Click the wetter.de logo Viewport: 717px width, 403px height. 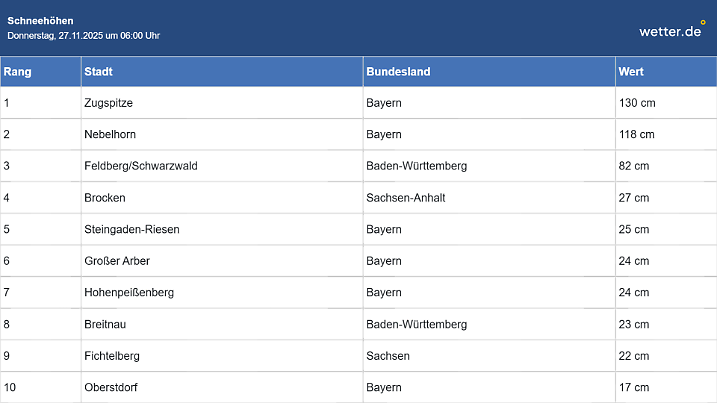click(671, 30)
